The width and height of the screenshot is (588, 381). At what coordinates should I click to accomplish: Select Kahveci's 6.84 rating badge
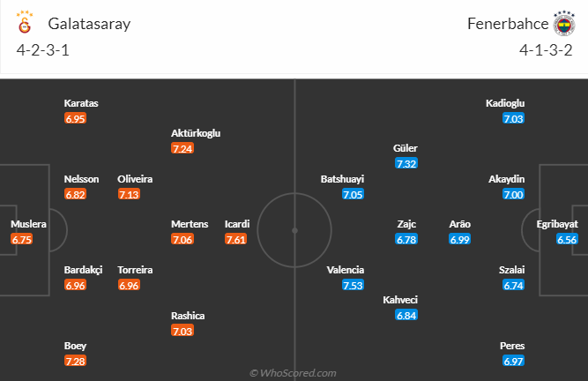pos(406,315)
